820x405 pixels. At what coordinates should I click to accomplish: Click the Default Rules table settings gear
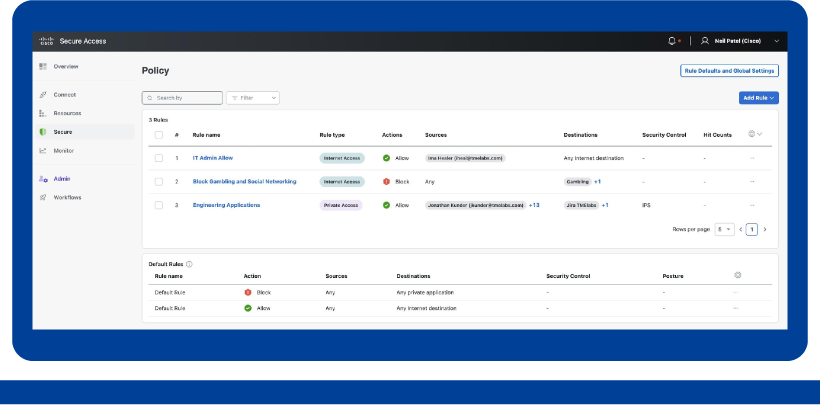[738, 275]
